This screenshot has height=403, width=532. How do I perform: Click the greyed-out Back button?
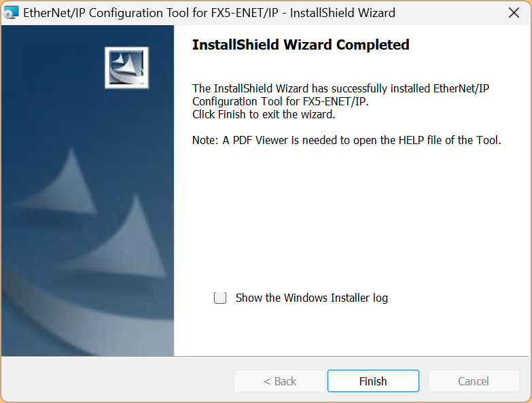click(280, 381)
